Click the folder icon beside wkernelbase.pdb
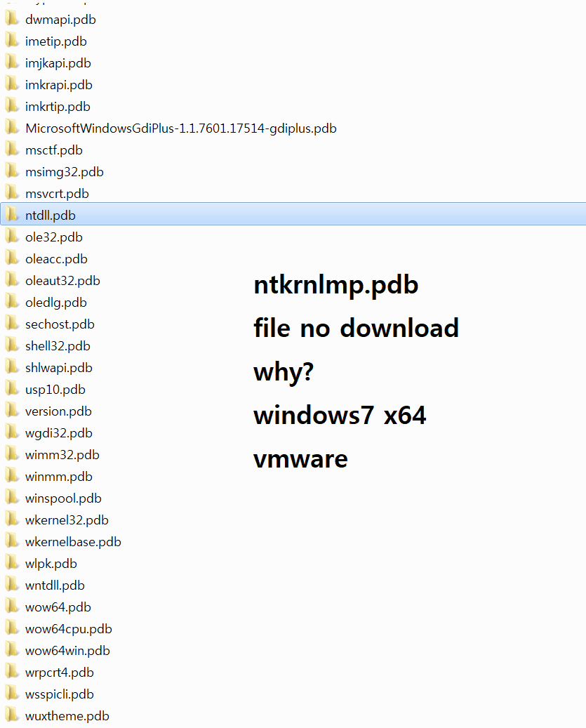 click(x=12, y=541)
